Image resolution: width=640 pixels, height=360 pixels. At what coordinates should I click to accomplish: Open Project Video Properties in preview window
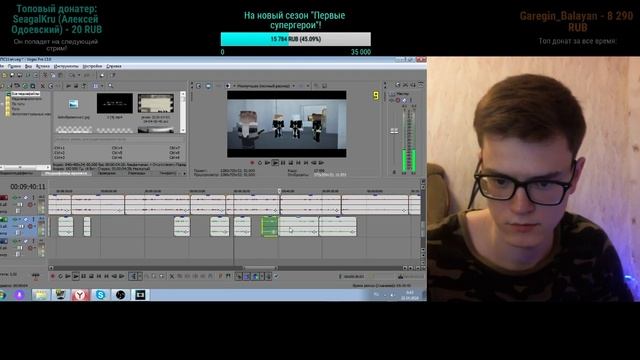click(198, 86)
